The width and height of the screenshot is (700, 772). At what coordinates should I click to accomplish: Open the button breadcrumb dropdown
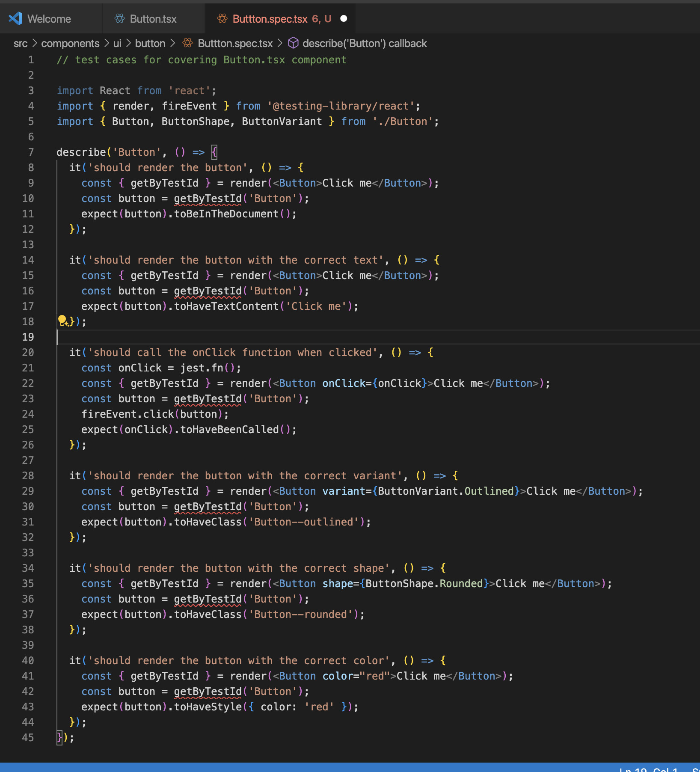[x=150, y=43]
